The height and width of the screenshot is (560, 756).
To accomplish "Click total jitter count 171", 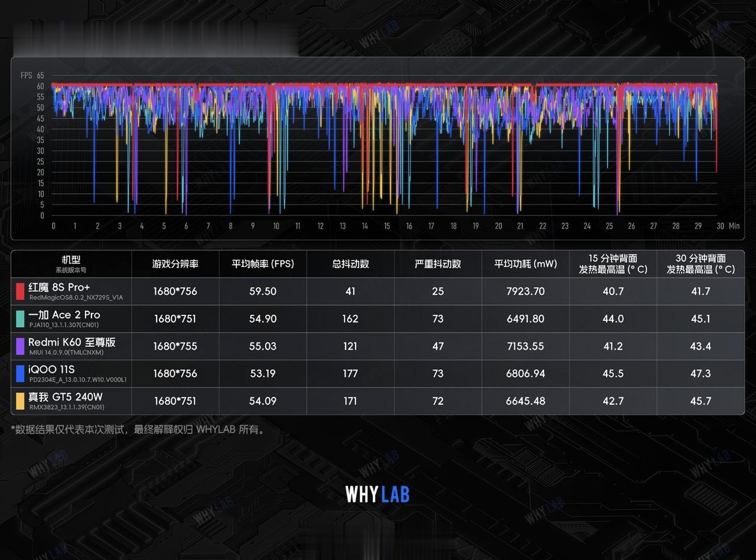I will [x=350, y=401].
